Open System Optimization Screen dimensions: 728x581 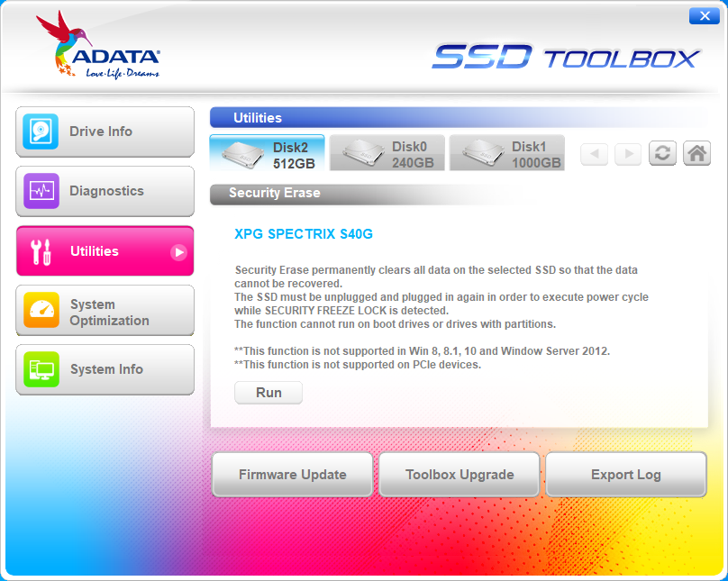tap(105, 311)
